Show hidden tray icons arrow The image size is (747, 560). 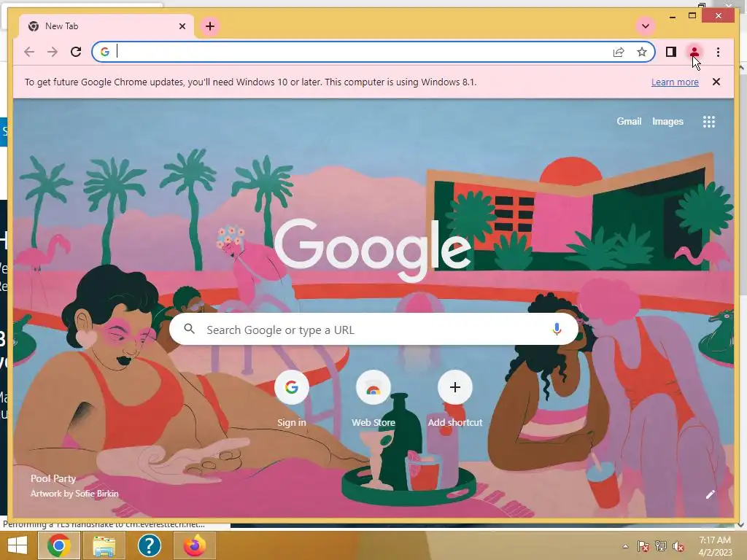click(625, 546)
